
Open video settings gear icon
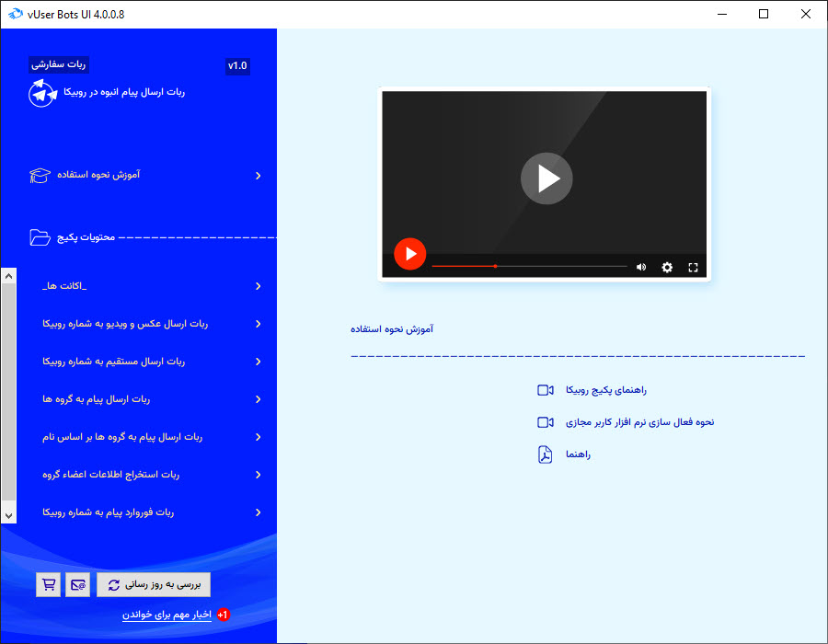pyautogui.click(x=667, y=267)
